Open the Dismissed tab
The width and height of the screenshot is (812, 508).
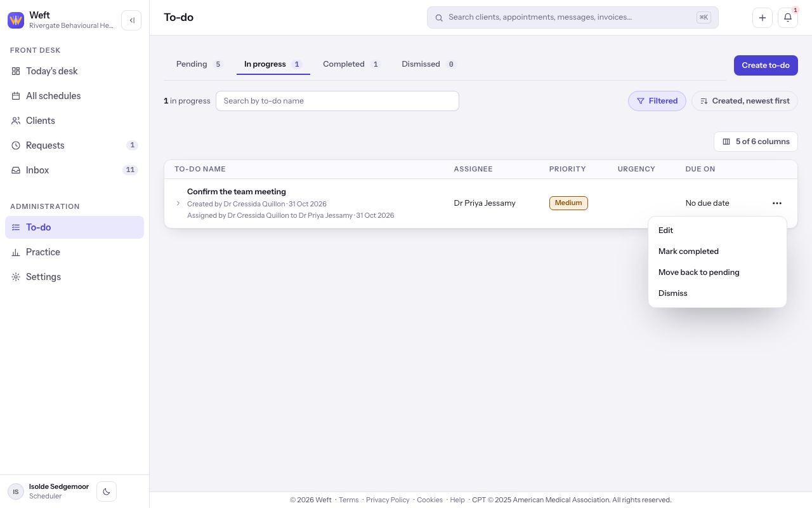tap(429, 64)
